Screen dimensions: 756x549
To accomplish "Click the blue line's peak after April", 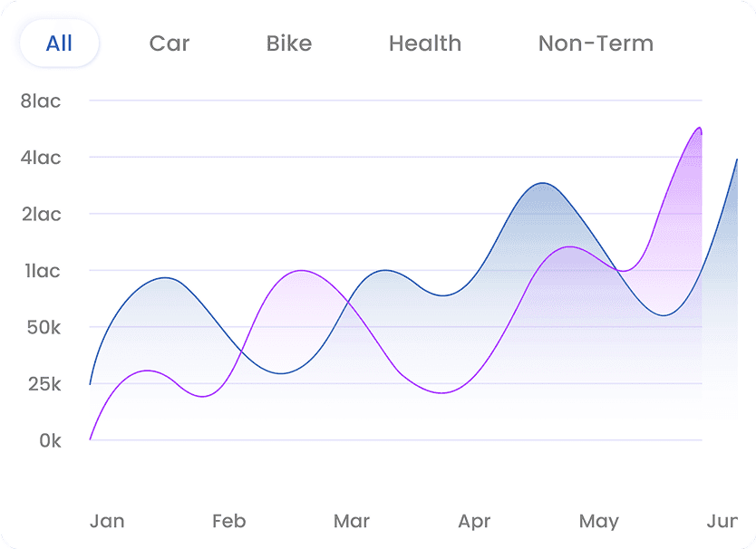I will [x=542, y=183].
